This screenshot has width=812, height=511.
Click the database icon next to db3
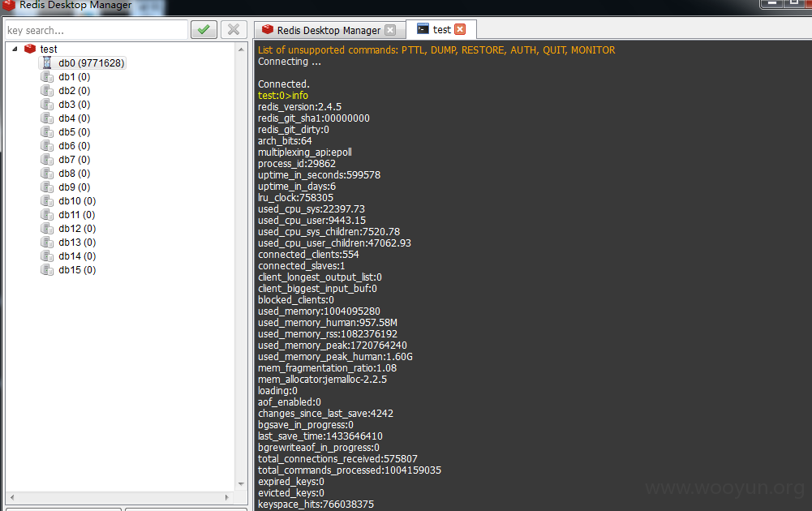tap(47, 104)
